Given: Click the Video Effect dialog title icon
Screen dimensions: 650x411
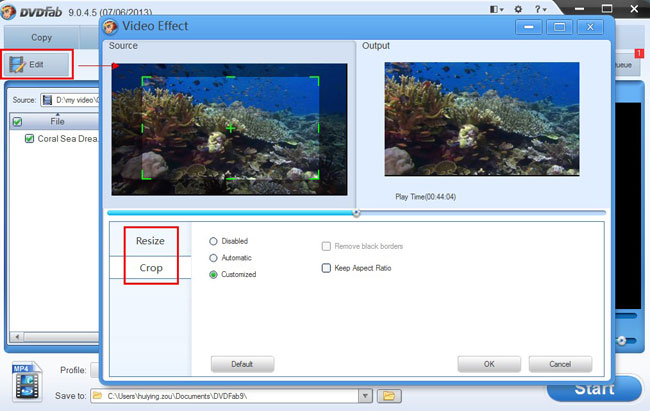Looking at the screenshot, I should pyautogui.click(x=110, y=27).
